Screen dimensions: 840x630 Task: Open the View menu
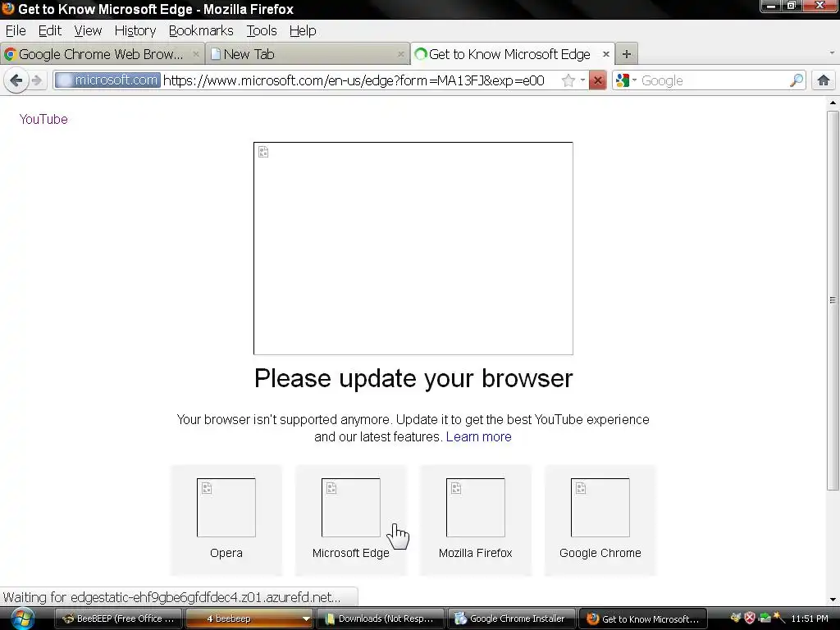point(88,30)
